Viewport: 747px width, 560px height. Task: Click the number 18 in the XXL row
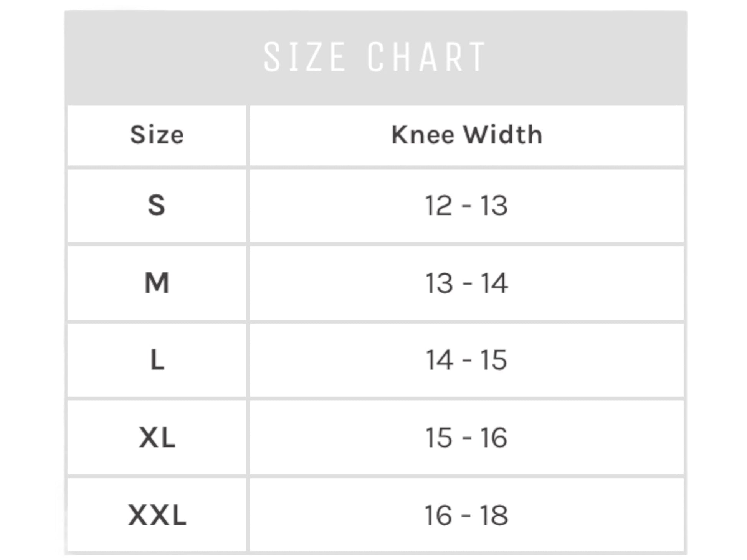(x=494, y=515)
